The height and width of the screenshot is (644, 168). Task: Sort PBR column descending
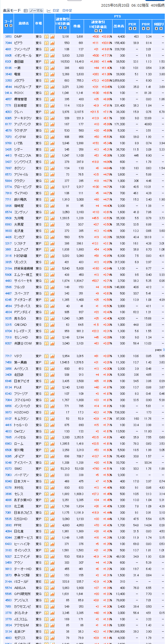(148, 28)
